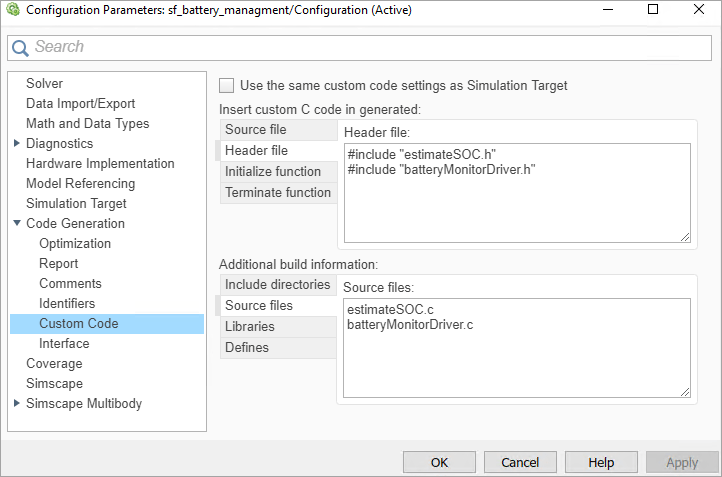Open Hardware Implementation pane
The height and width of the screenshot is (477, 722).
point(100,163)
